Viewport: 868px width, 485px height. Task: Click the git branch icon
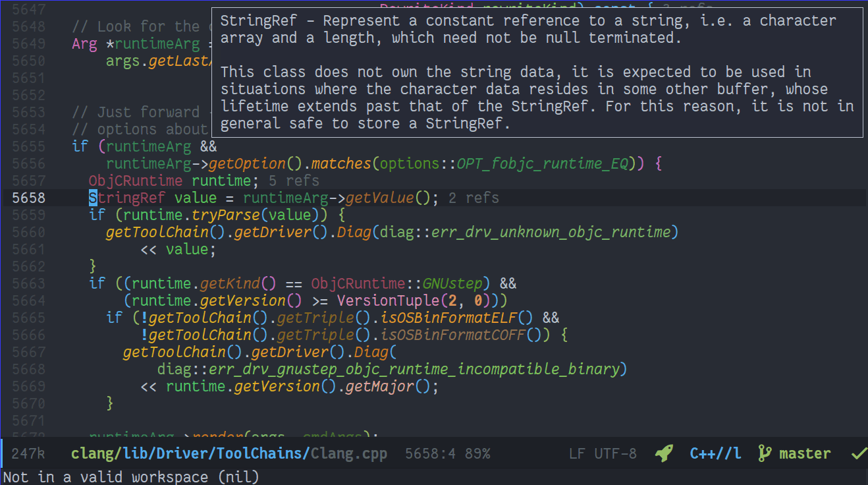point(764,453)
